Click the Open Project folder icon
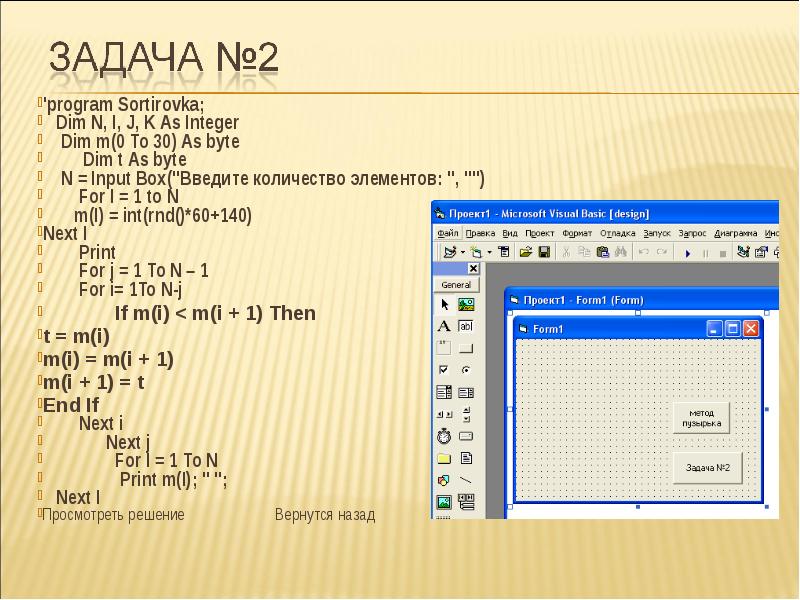 (x=525, y=252)
